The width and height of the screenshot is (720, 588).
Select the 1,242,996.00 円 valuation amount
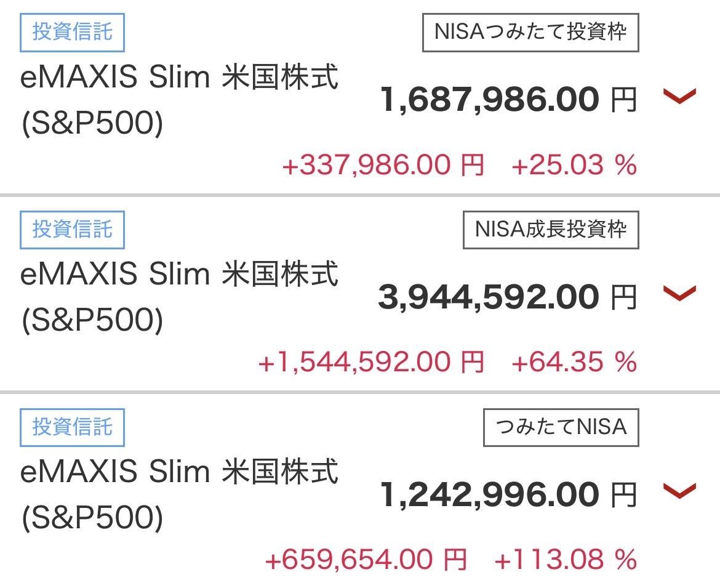coord(508,494)
